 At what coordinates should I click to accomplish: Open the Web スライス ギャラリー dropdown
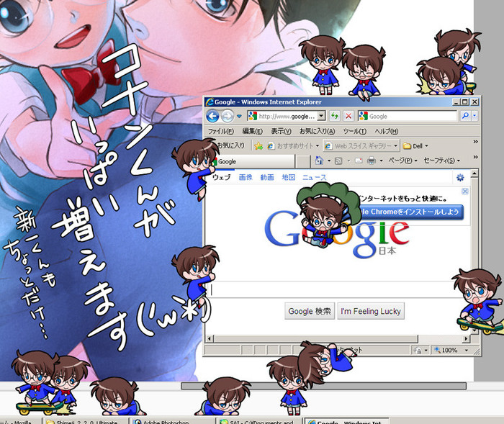click(x=361, y=146)
